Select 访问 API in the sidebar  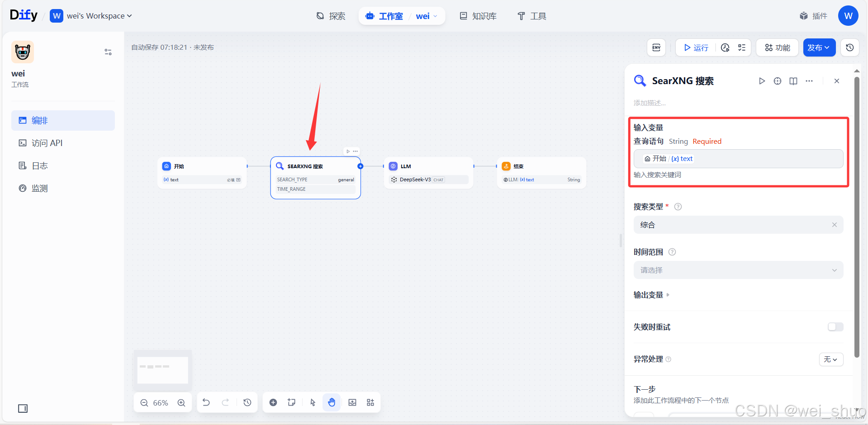(63, 143)
